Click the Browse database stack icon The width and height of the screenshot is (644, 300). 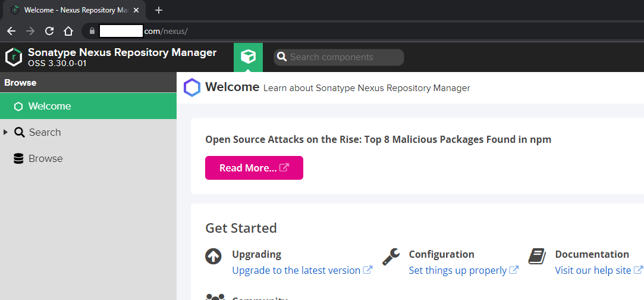pos(18,158)
